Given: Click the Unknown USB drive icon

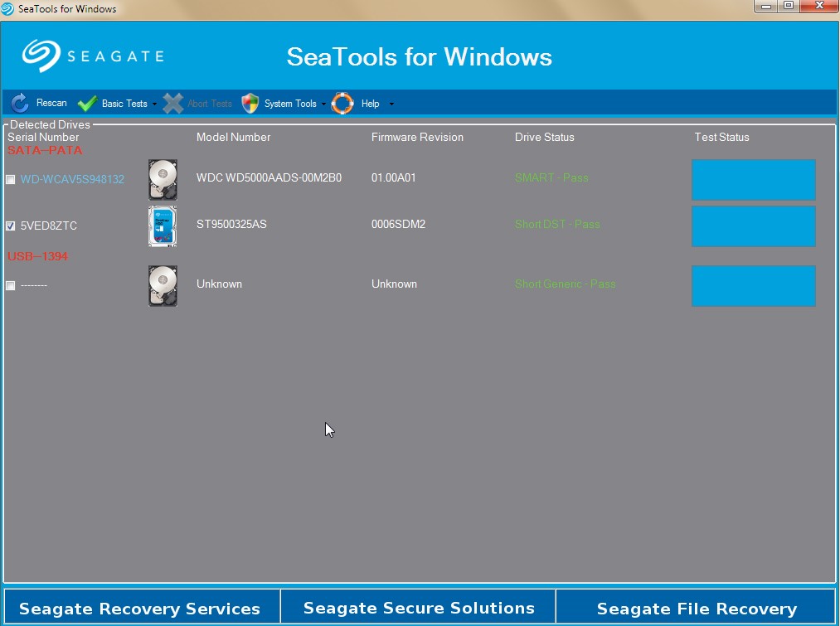Looking at the screenshot, I should [163, 286].
